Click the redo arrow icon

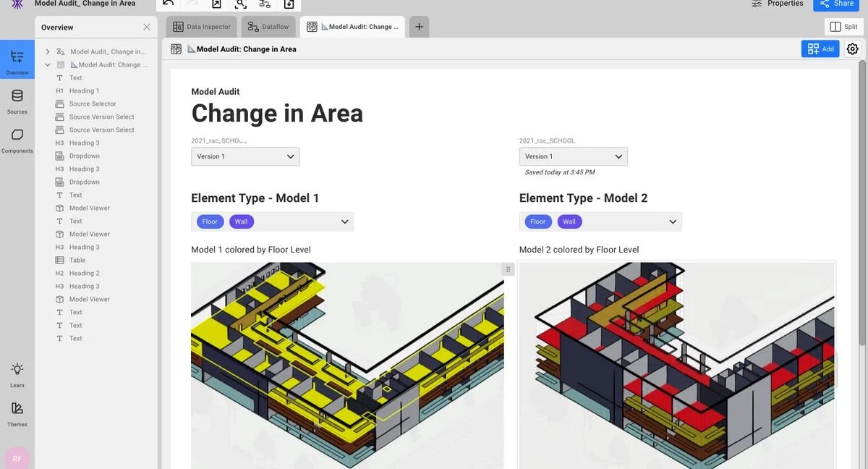point(192,4)
